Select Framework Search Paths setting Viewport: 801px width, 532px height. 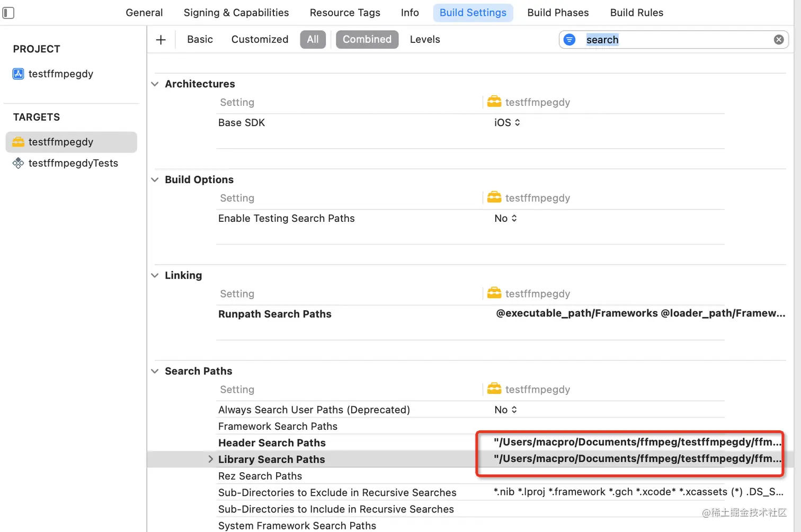[x=278, y=426]
